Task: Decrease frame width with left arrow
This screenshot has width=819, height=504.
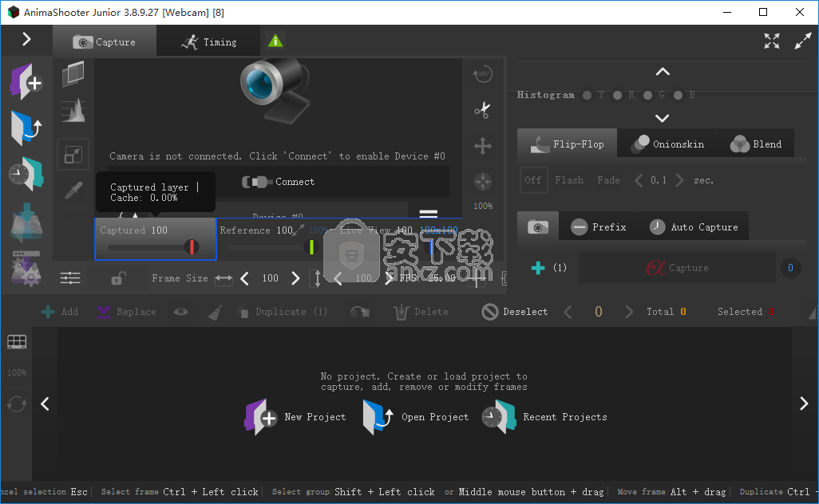Action: (x=244, y=278)
